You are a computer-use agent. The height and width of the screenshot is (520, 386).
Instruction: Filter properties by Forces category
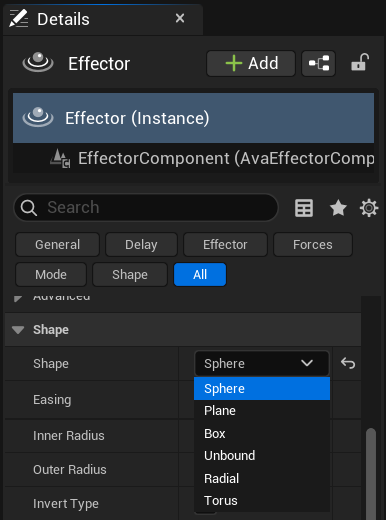313,245
